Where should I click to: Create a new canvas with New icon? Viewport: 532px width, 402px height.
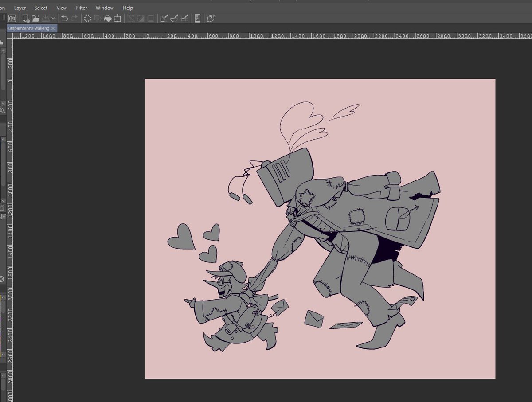coord(26,18)
